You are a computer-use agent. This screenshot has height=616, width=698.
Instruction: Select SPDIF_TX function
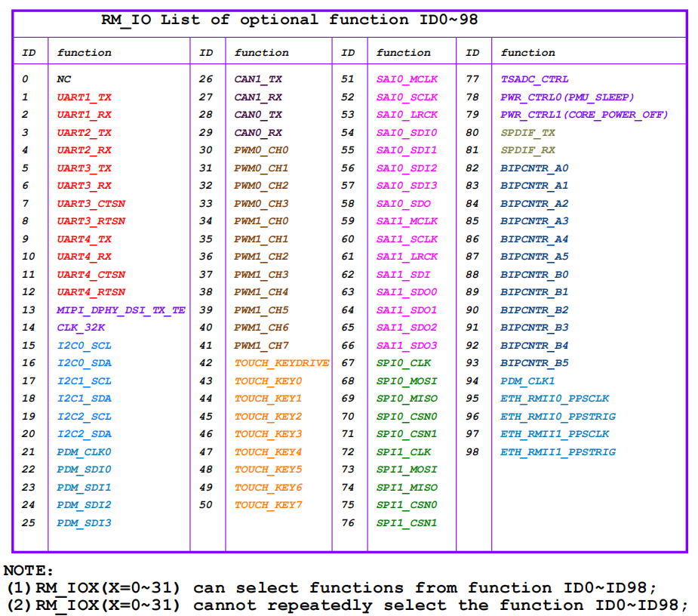point(528,133)
